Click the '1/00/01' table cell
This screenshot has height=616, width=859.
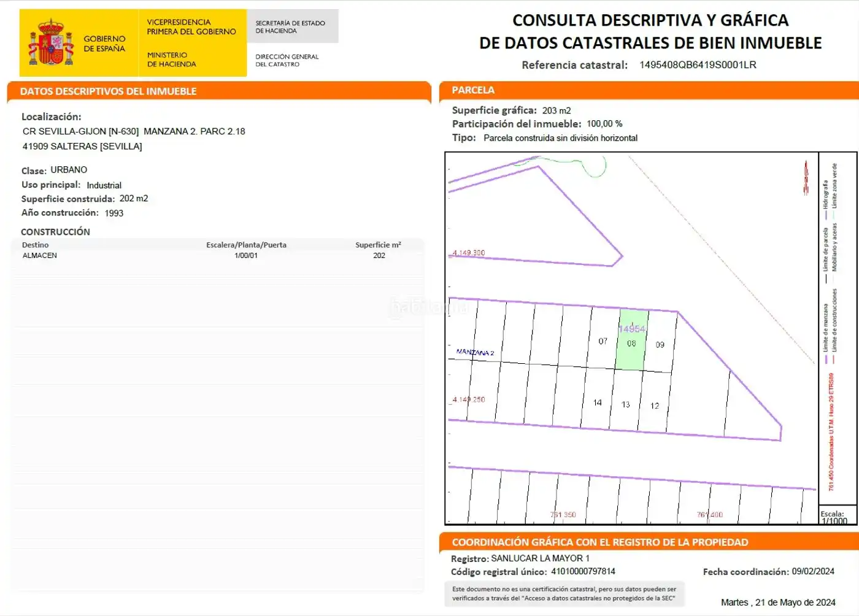coord(246,255)
